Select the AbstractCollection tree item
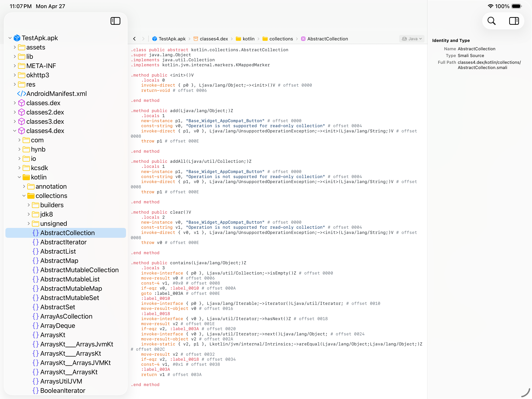 pos(66,233)
